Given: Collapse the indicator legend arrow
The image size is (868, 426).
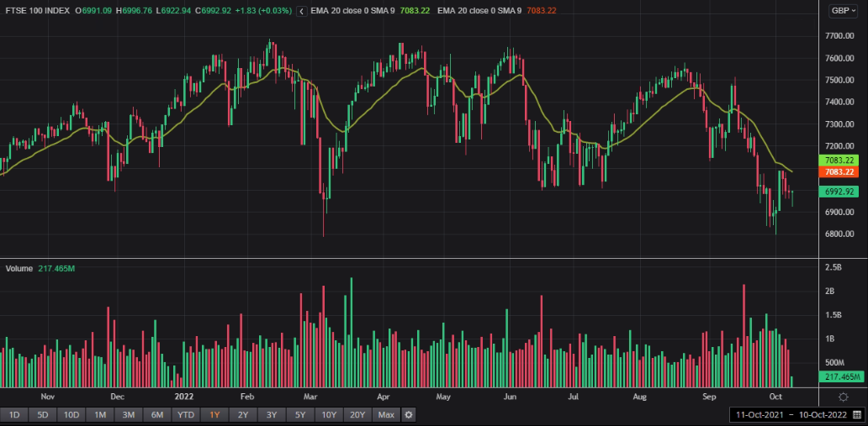Looking at the screenshot, I should tap(301, 11).
